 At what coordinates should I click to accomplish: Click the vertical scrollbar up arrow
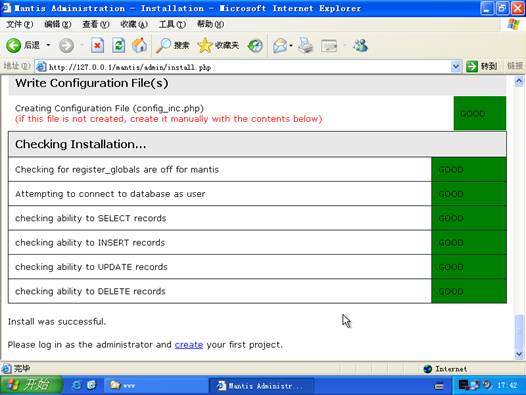pyautogui.click(x=519, y=81)
